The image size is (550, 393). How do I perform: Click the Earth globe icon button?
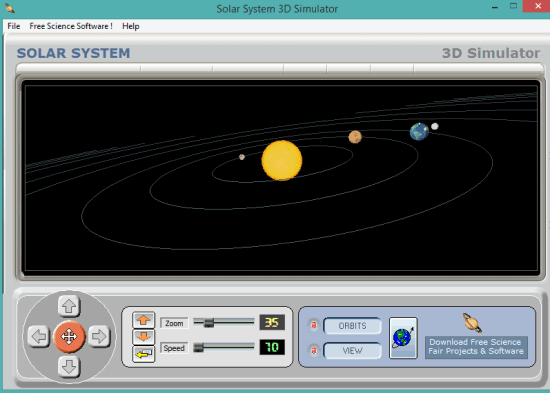coord(403,338)
